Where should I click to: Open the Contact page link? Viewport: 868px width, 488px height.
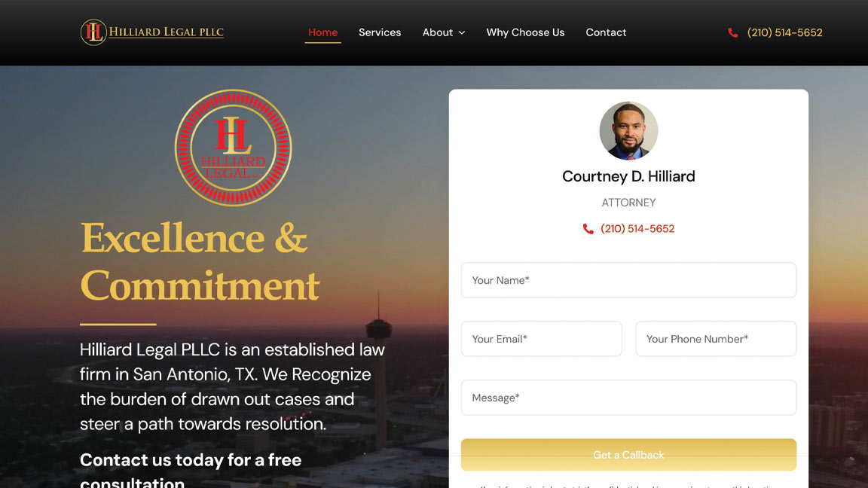pos(606,32)
